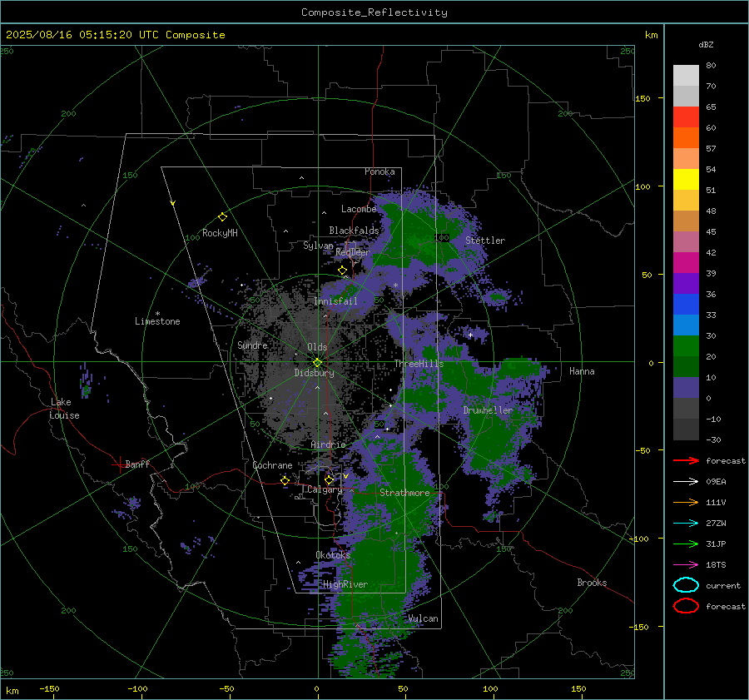Screen dimensions: 749x700
Task: Click the yellow diamond marker below RedDeer
Action: (x=342, y=271)
